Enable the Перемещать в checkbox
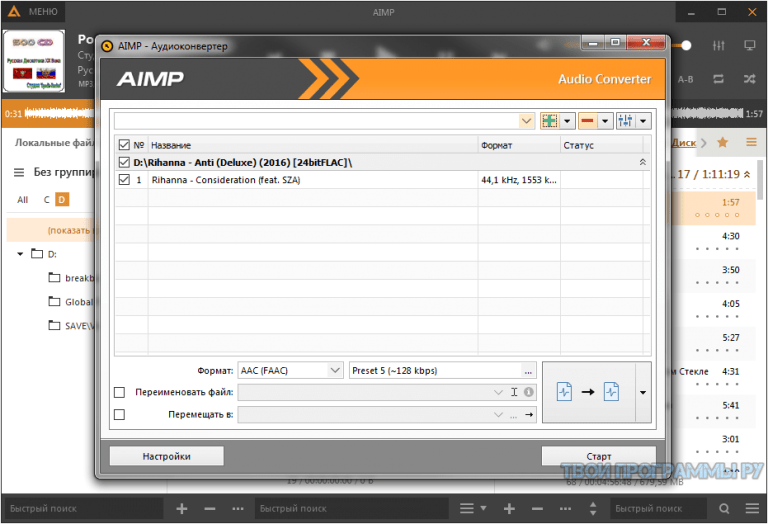Image resolution: width=768 pixels, height=524 pixels. coord(119,414)
